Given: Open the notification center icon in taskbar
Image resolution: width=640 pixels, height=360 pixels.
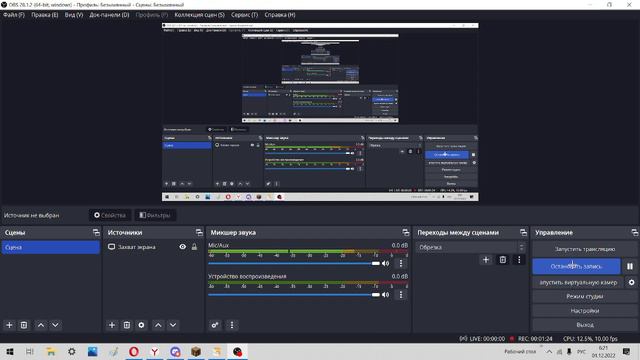Looking at the screenshot, I should pos(627,351).
